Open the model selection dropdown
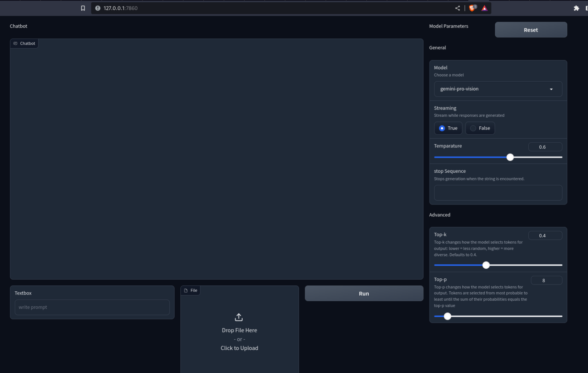 coord(498,89)
